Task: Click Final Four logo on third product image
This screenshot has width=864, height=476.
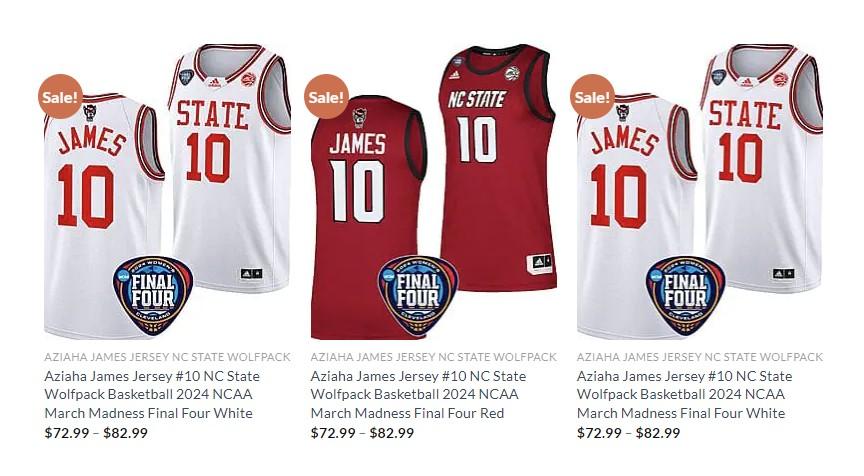Action: pyautogui.click(x=685, y=295)
